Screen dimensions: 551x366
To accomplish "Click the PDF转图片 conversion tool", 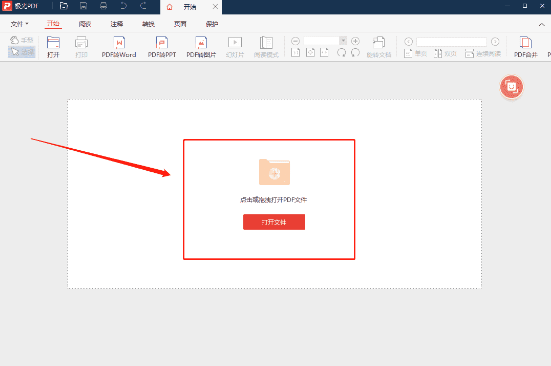I will 201,47.
